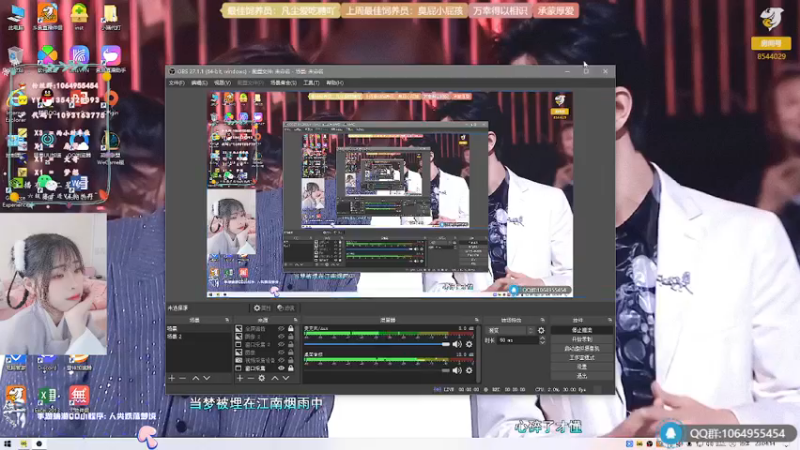
Task: Open source 滤镜 button above the docks
Action: pyautogui.click(x=286, y=308)
